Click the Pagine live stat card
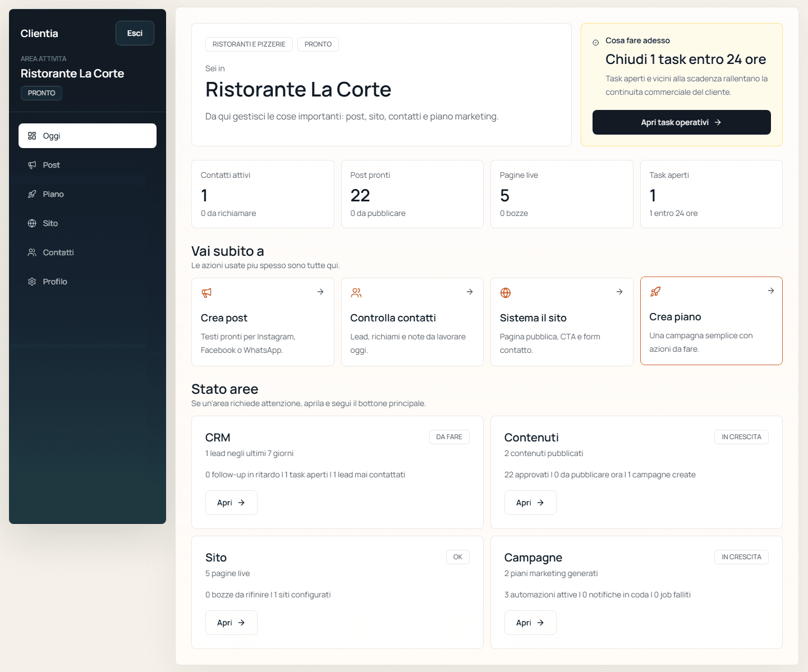The width and height of the screenshot is (808, 672). tap(562, 194)
